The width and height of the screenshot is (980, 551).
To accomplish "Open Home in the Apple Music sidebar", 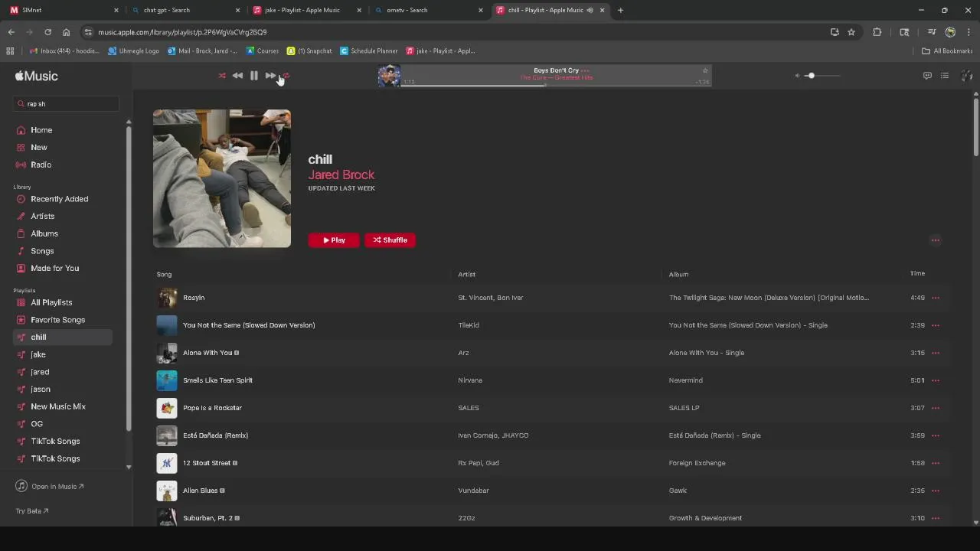I will point(41,130).
